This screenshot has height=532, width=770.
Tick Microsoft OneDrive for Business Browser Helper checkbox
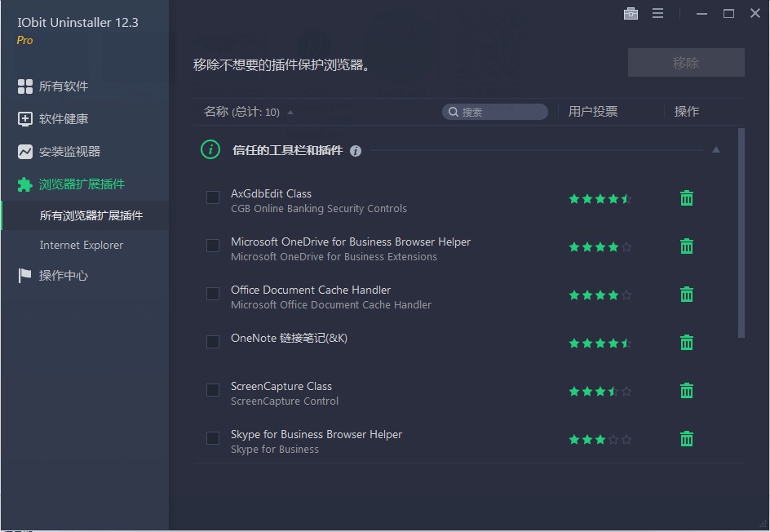pyautogui.click(x=213, y=246)
